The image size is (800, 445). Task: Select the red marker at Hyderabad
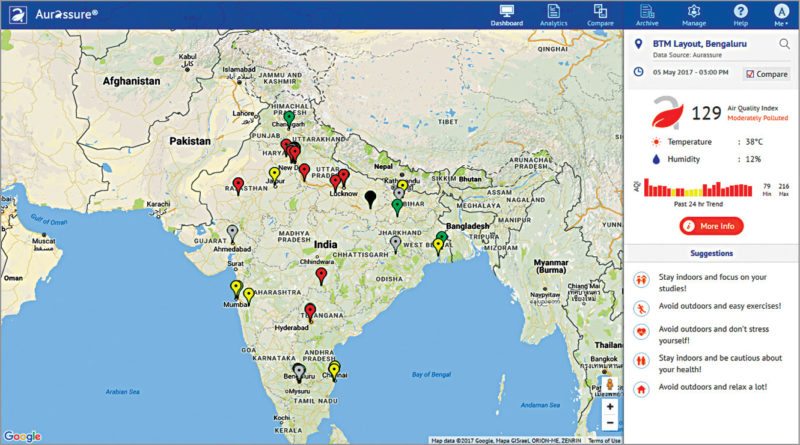[310, 311]
